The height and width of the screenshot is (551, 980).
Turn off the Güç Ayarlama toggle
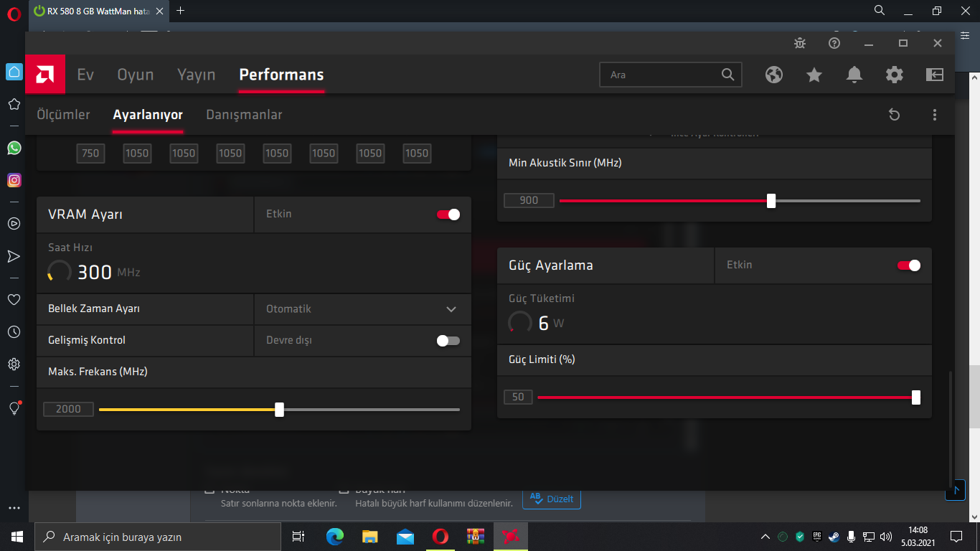pyautogui.click(x=909, y=265)
